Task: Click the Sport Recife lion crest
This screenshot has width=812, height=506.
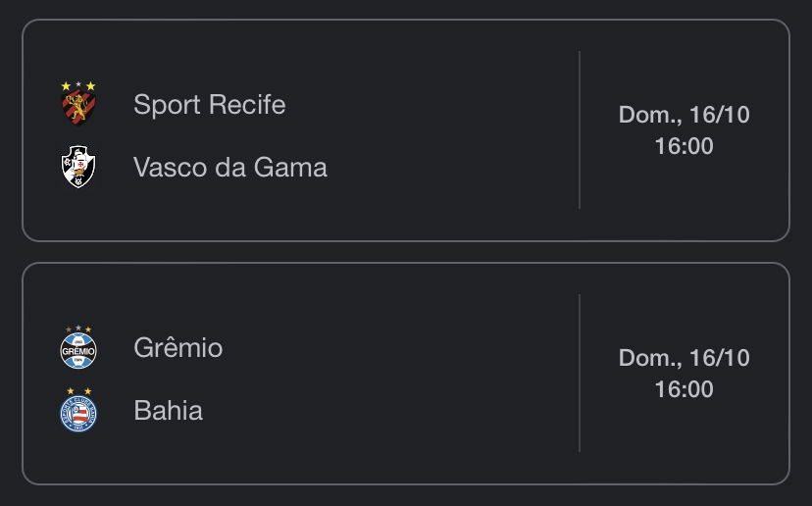Action: [x=78, y=108]
